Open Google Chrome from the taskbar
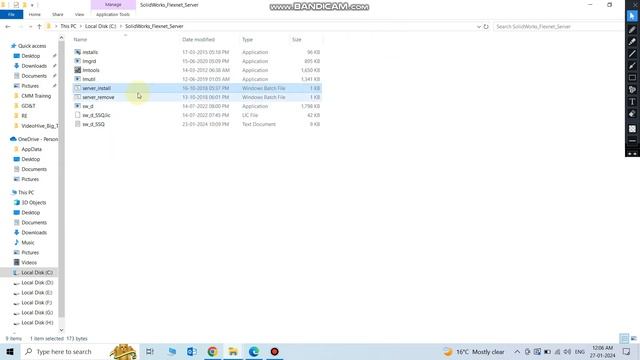Image resolution: width=640 pixels, height=360 pixels. click(212, 351)
